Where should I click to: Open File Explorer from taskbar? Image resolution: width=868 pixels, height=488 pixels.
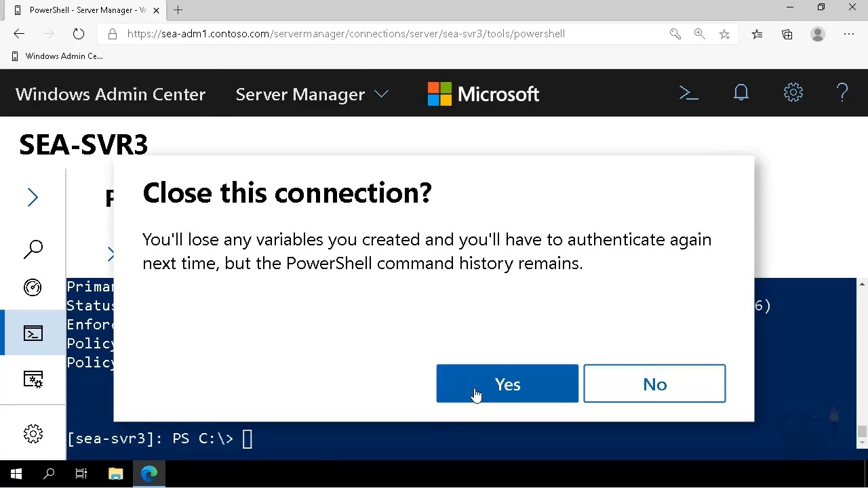point(115,474)
